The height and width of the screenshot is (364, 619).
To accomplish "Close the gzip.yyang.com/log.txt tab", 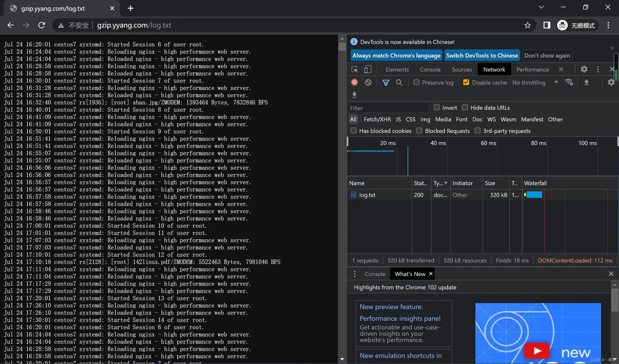I will (x=112, y=8).
